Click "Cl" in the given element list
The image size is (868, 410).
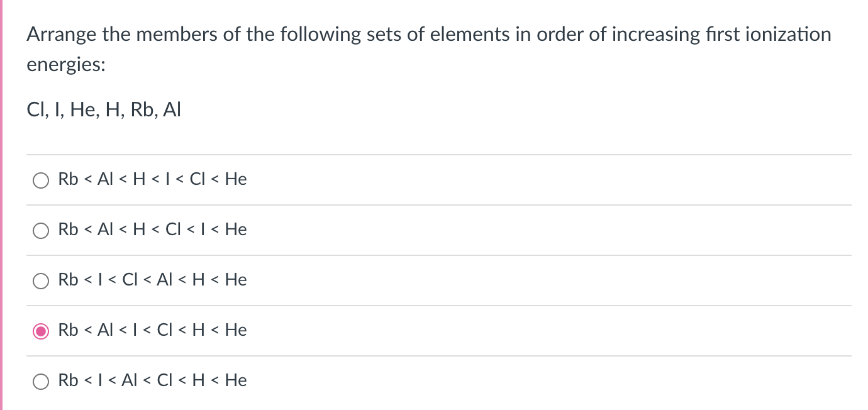pyautogui.click(x=34, y=110)
